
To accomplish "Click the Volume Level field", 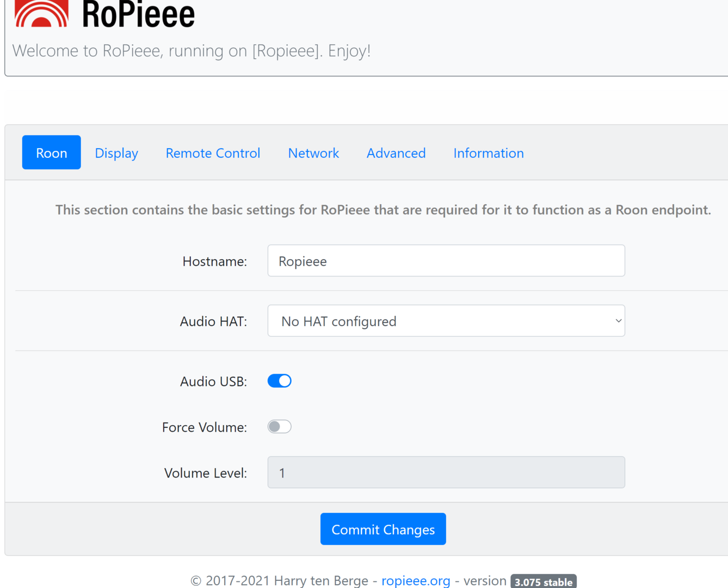I will [x=446, y=473].
